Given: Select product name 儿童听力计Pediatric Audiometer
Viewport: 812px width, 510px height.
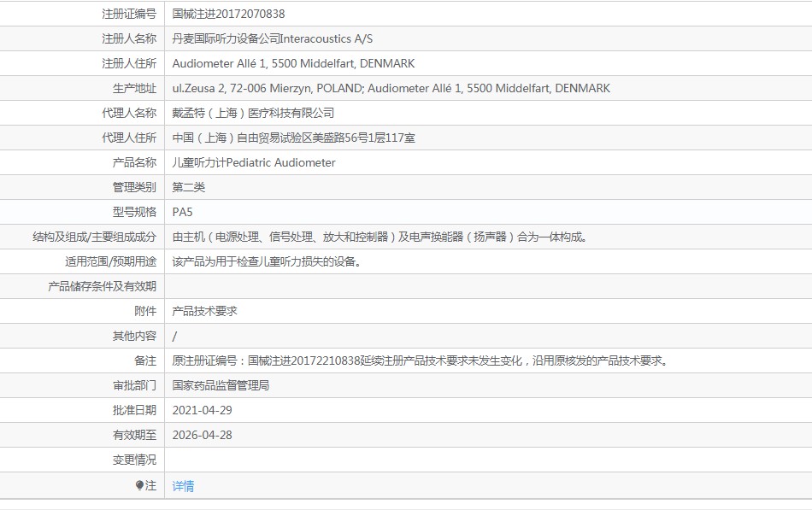Looking at the screenshot, I should pyautogui.click(x=254, y=162).
